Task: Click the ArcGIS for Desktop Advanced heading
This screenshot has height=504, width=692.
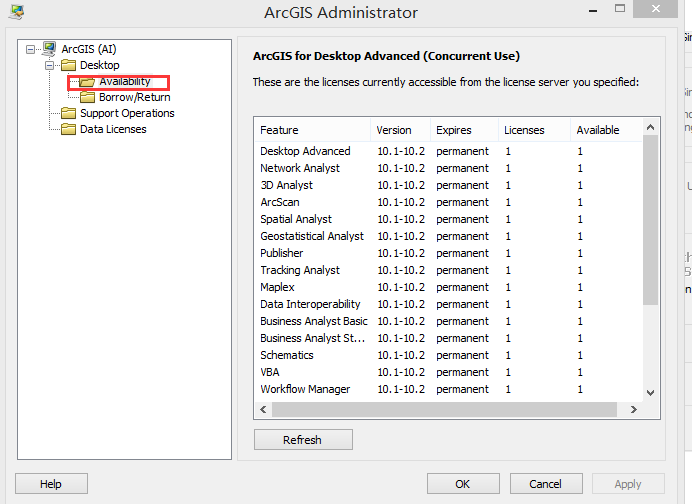Action: point(386,56)
